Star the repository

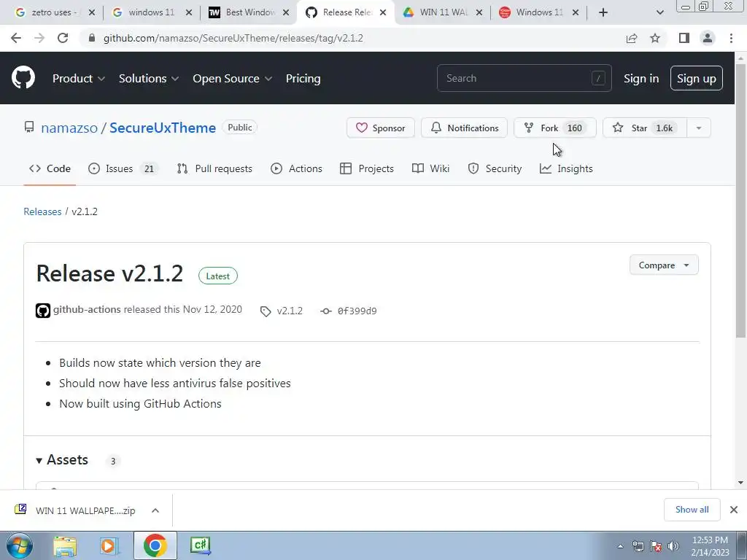pos(645,128)
